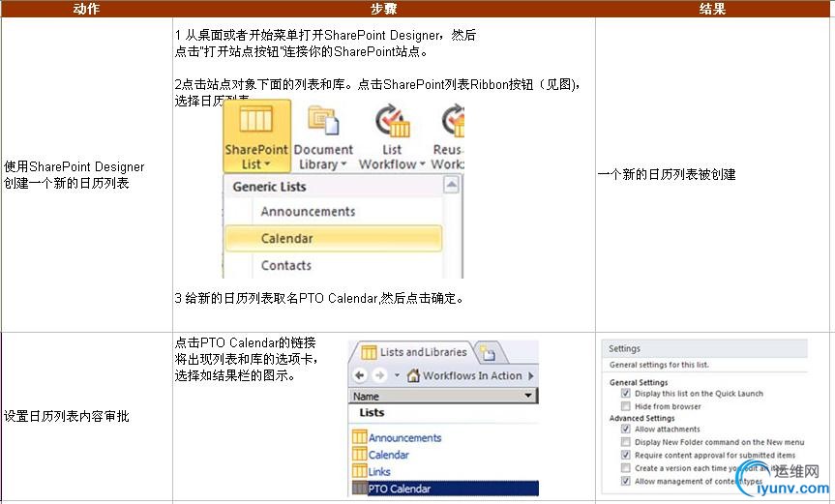Click the Announcements list icon
Image resolution: width=835 pixels, height=504 pixels.
pos(360,437)
